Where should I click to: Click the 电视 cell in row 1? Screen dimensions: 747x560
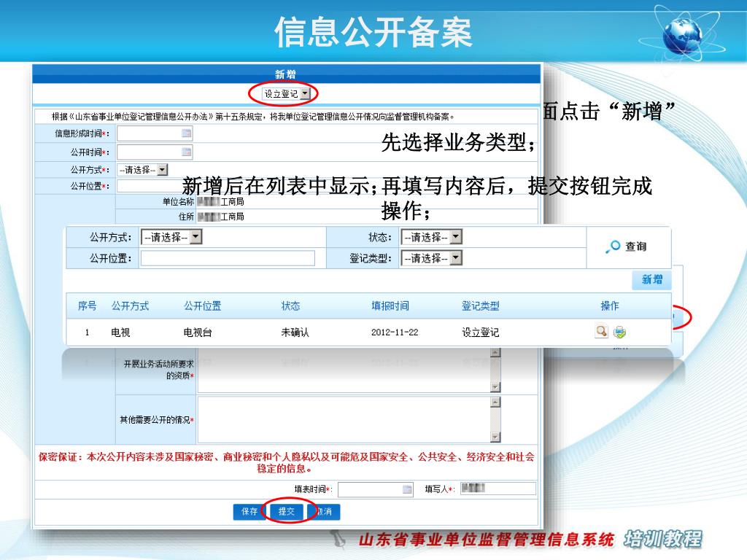[x=120, y=332]
